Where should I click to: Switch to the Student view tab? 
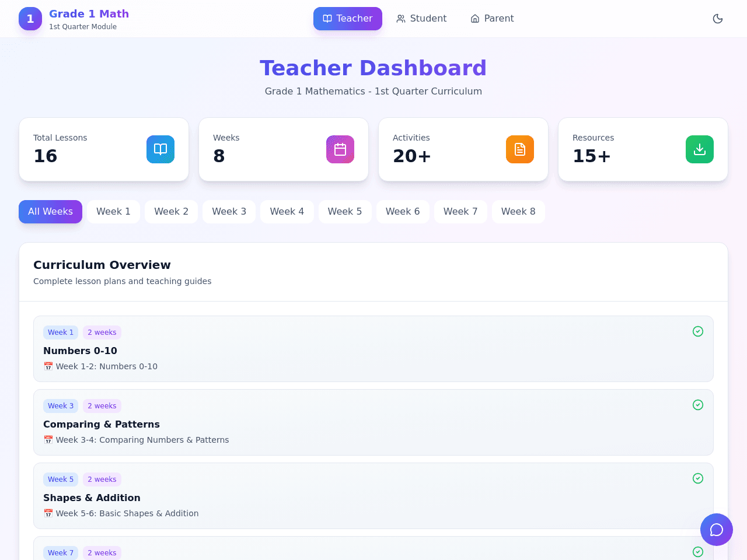pyautogui.click(x=421, y=19)
